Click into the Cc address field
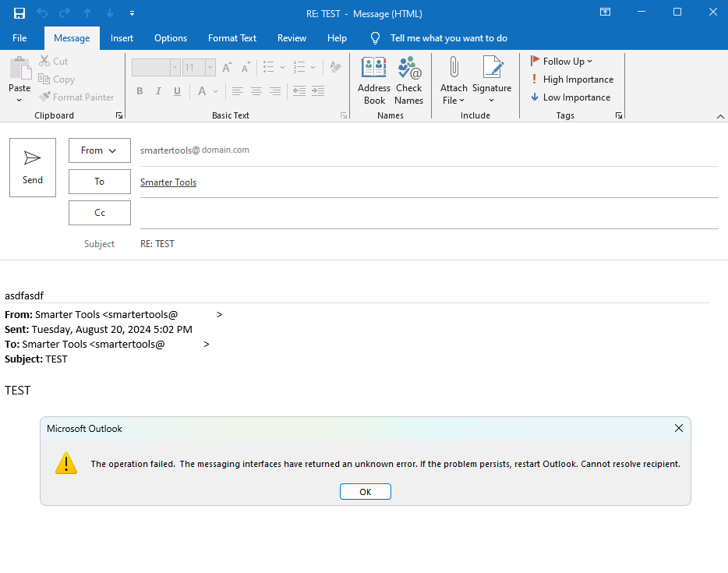This screenshot has height=573, width=728. pos(429,213)
